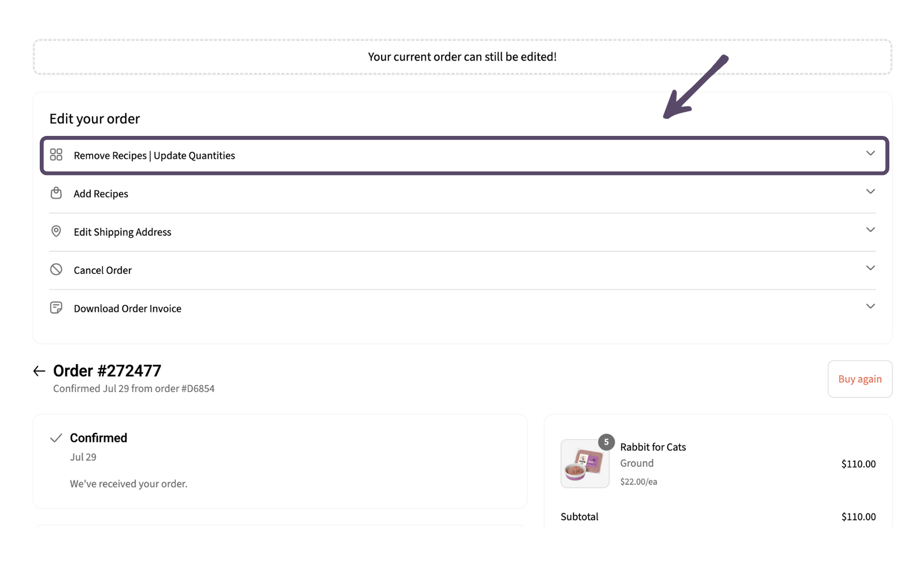Open the Rabbit for Cats product thumbnail
The width and height of the screenshot is (924, 565).
585,464
